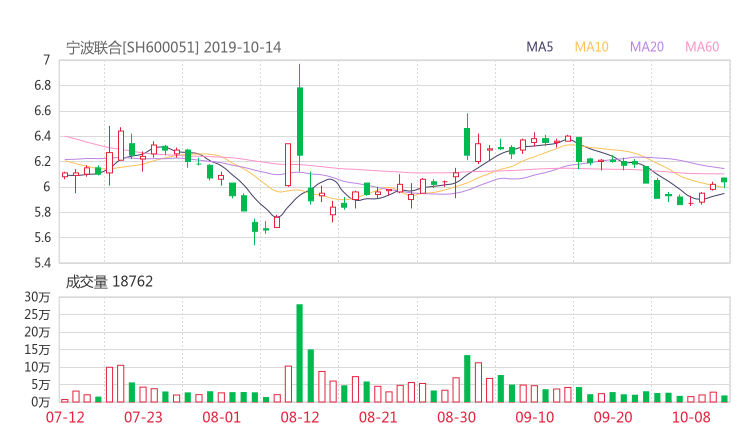Click the 宁波联合[SH600051] stock title
Screen dimensions: 740x440
pos(133,47)
